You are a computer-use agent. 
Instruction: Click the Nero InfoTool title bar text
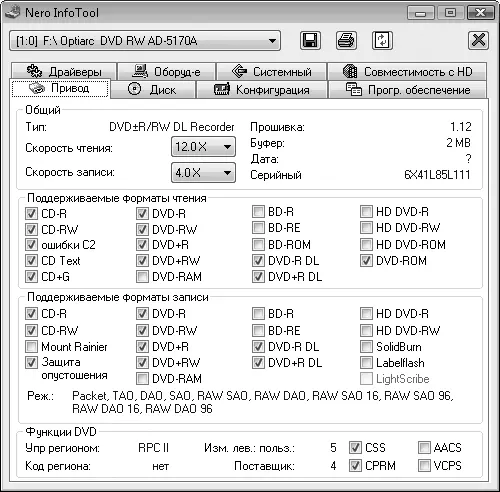pyautogui.click(x=62, y=13)
